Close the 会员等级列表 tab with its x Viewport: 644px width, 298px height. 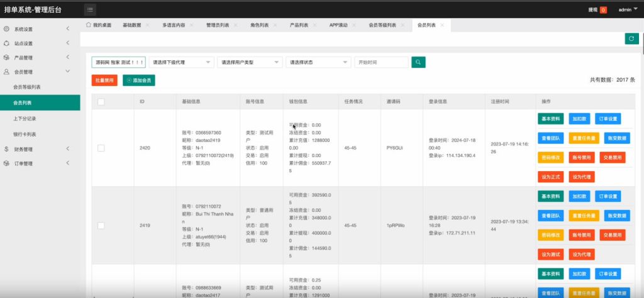(x=402, y=25)
